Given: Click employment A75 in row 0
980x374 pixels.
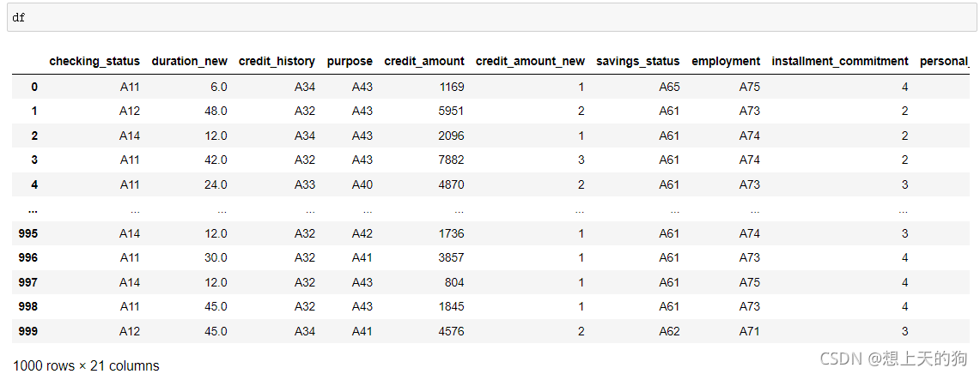Looking at the screenshot, I should pos(750,87).
